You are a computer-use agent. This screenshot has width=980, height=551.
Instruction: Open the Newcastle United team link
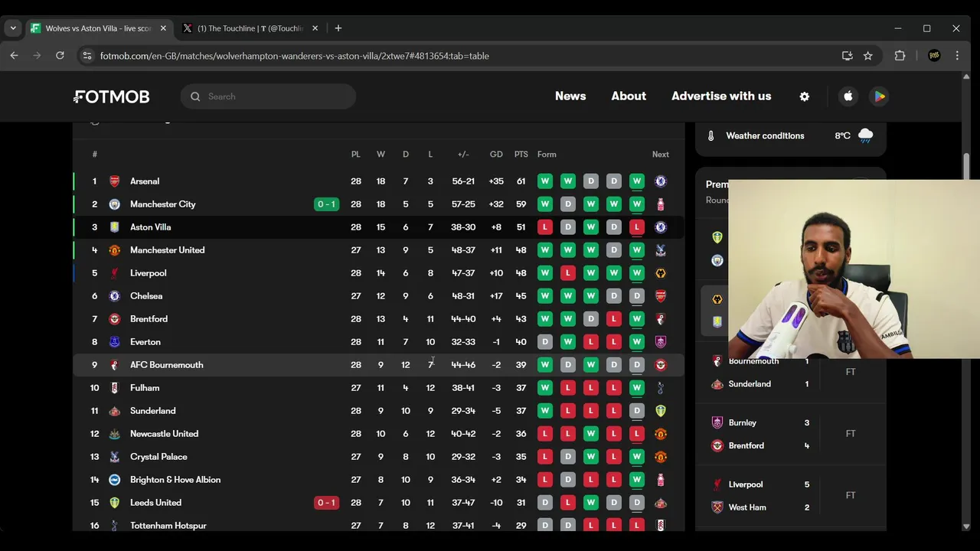click(164, 434)
